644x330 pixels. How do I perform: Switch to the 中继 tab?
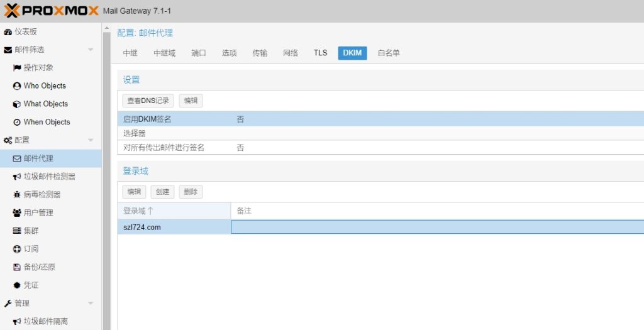point(130,53)
